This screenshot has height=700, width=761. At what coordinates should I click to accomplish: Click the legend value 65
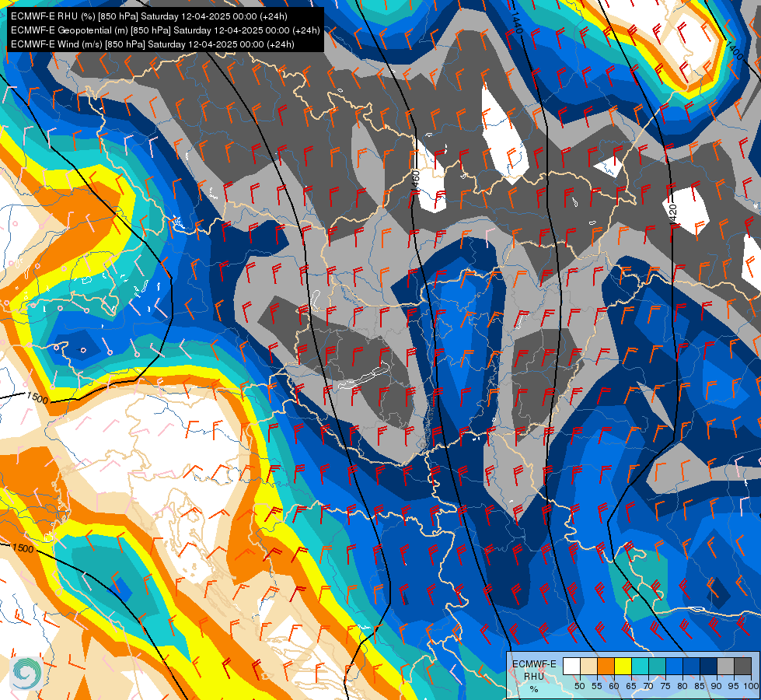631,686
